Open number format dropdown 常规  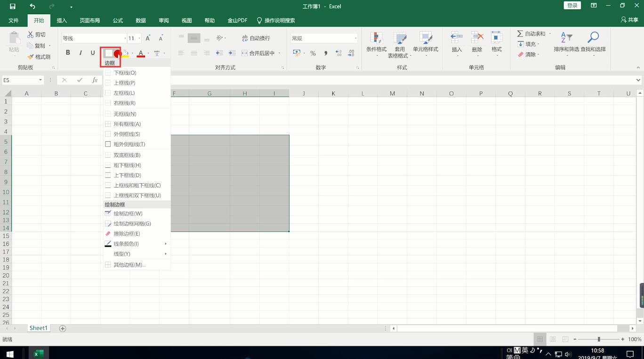pos(355,38)
